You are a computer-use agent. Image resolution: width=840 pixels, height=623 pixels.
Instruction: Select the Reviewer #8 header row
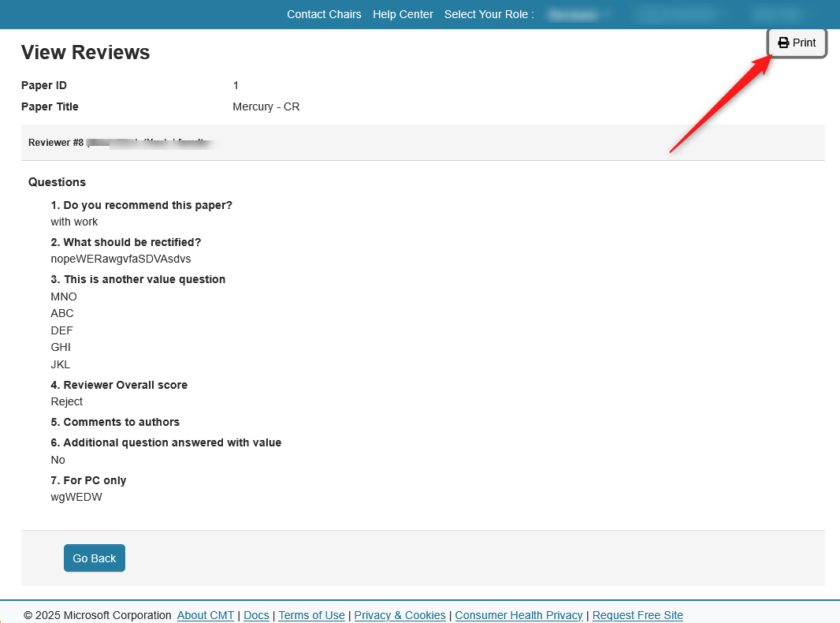pyautogui.click(x=422, y=143)
